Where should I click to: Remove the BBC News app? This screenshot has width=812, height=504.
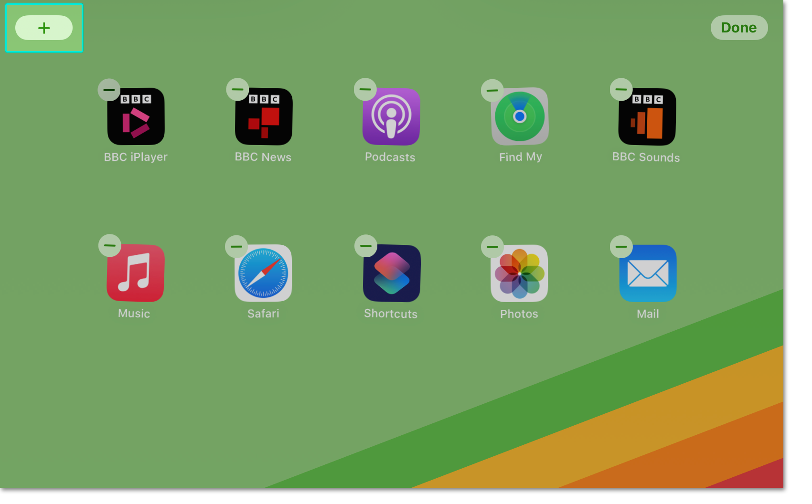237,89
